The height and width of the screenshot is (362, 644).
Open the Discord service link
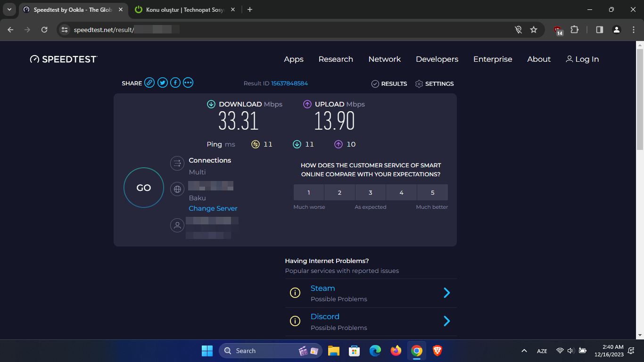pos(325,316)
